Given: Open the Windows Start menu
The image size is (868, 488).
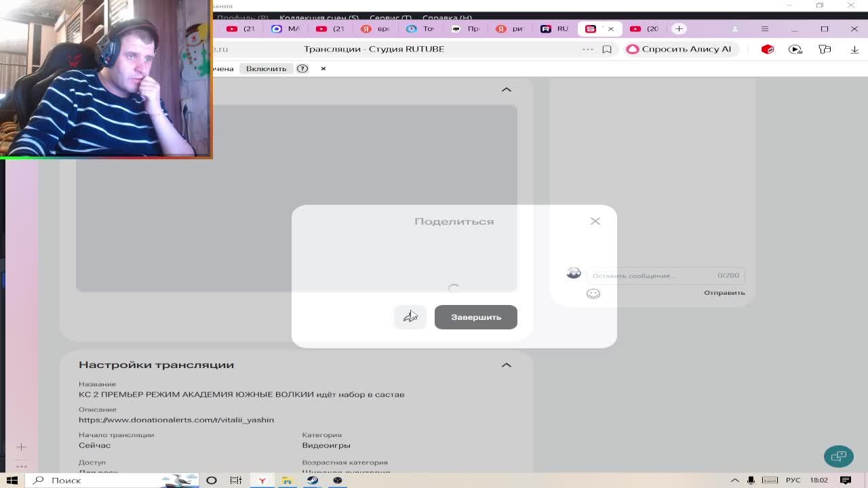Looking at the screenshot, I should (x=12, y=480).
